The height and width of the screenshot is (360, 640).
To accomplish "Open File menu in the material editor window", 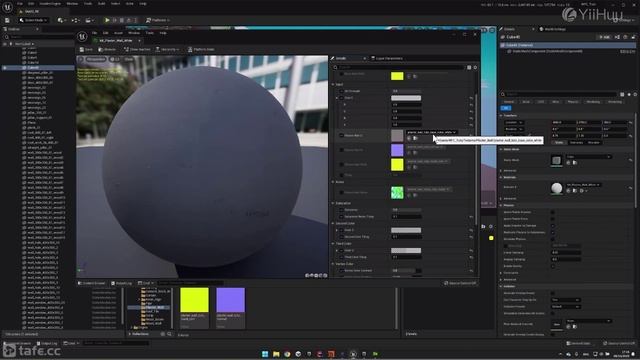I will click(94, 33).
